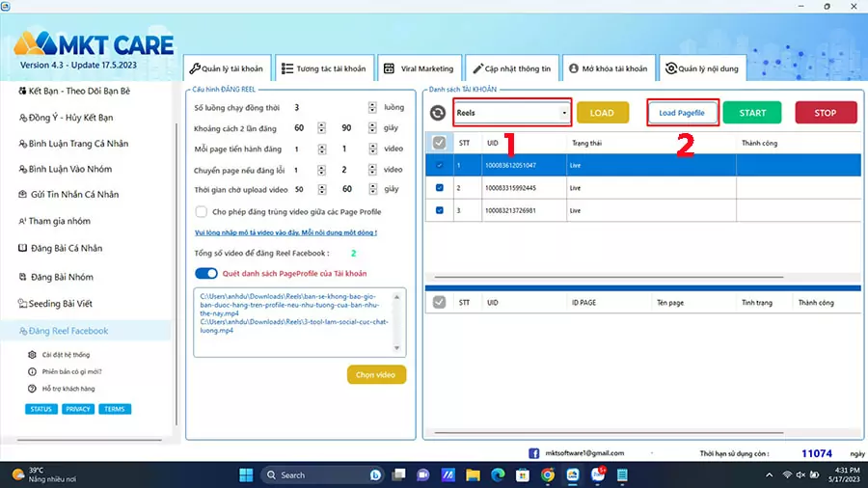Click the Chọn video button
The width and height of the screenshot is (868, 488).
(x=376, y=374)
